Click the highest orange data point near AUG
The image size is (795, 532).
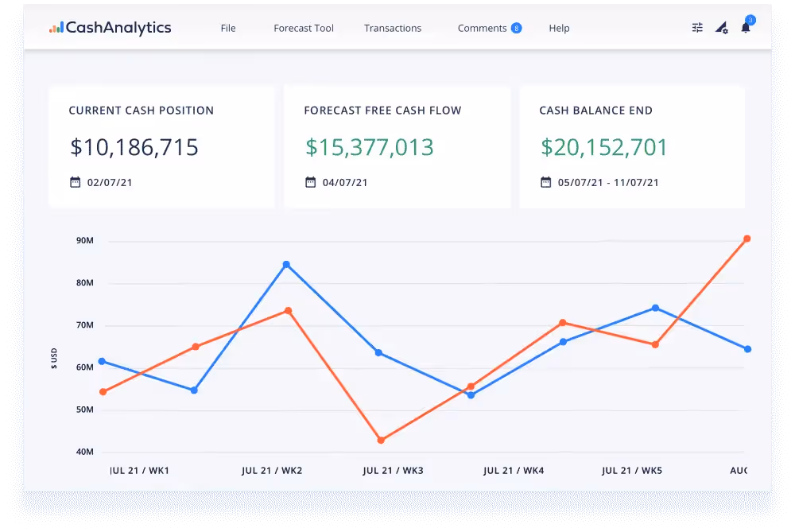pyautogui.click(x=747, y=238)
